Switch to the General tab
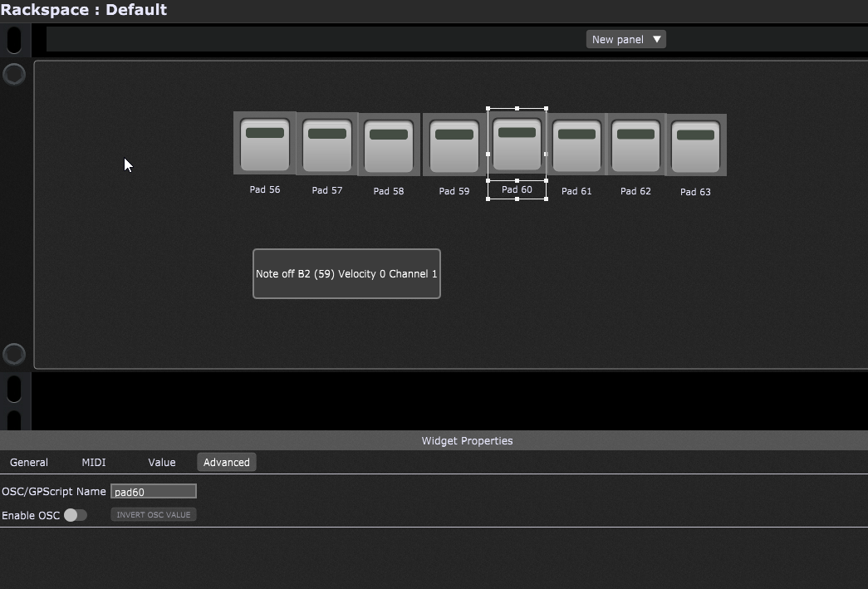868x589 pixels. (29, 463)
